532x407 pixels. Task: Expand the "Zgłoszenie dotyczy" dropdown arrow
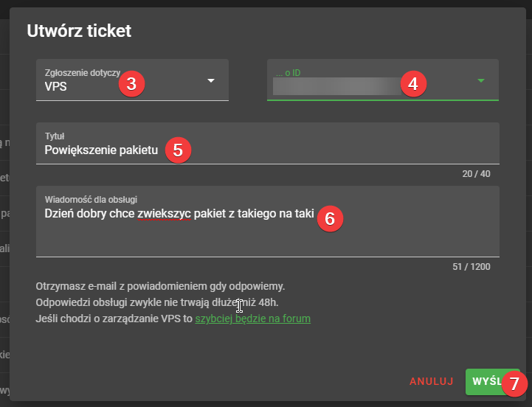[211, 80]
